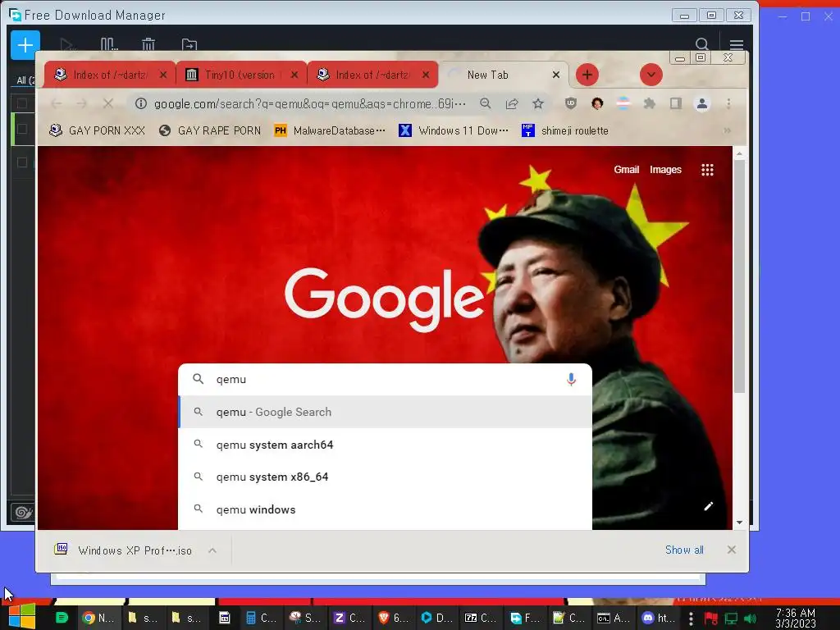Stop loading the page
Viewport: 840px width, 630px height.
point(107,103)
